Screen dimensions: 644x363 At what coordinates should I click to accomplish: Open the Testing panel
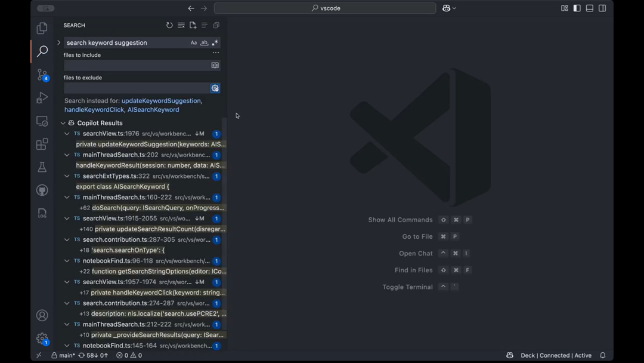(42, 167)
